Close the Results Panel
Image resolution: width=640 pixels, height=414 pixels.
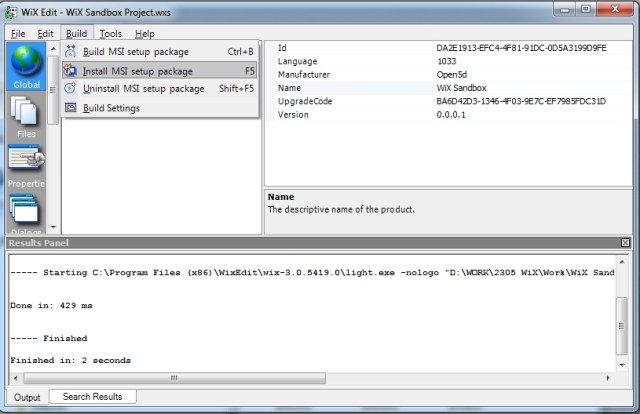point(625,243)
